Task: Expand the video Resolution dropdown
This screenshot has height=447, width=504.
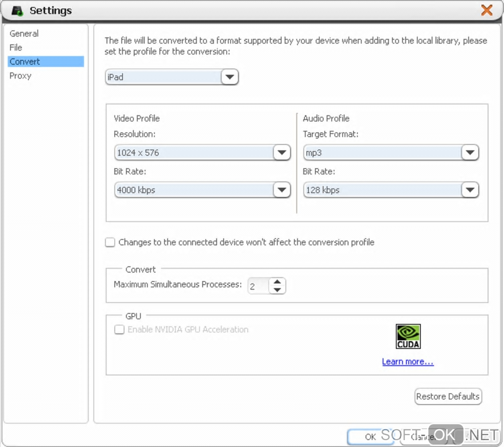Action: click(282, 153)
